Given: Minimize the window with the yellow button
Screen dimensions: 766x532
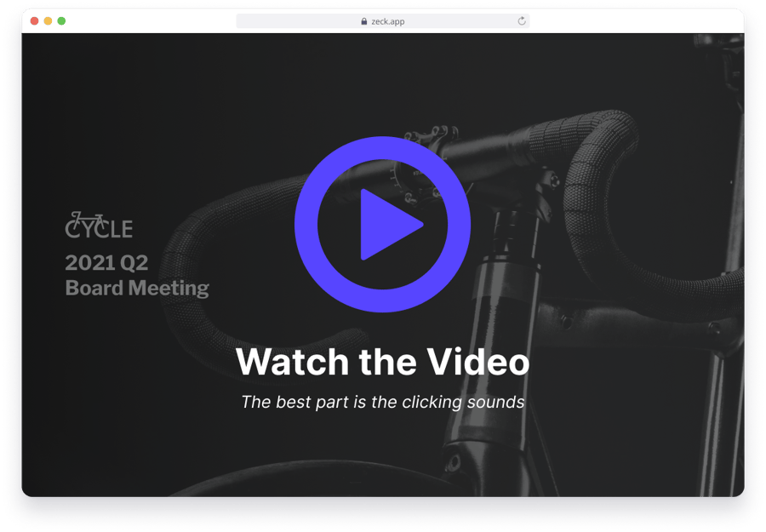Looking at the screenshot, I should (x=48, y=20).
